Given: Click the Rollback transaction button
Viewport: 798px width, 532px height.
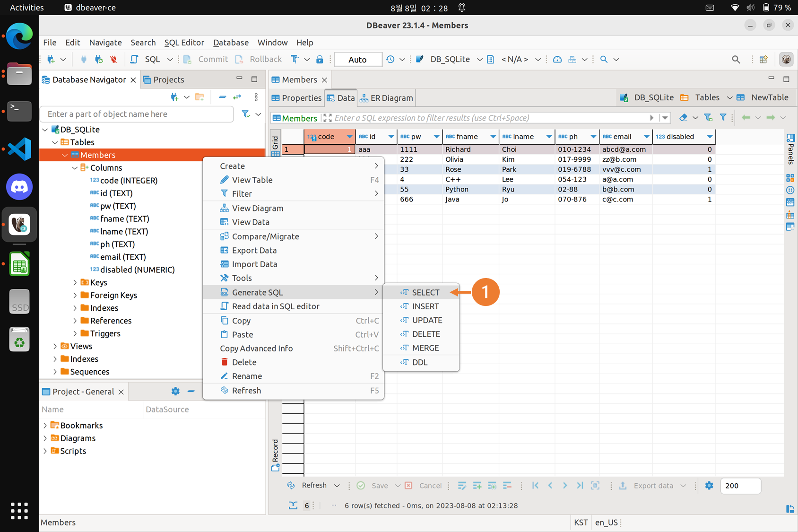Looking at the screenshot, I should click(259, 59).
